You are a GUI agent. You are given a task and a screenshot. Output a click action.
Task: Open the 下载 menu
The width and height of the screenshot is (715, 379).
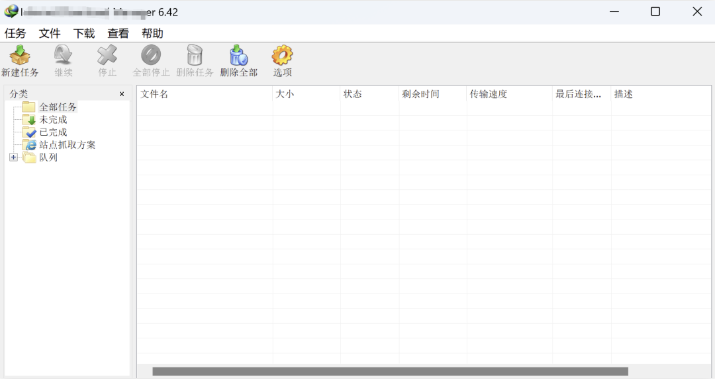tap(84, 33)
